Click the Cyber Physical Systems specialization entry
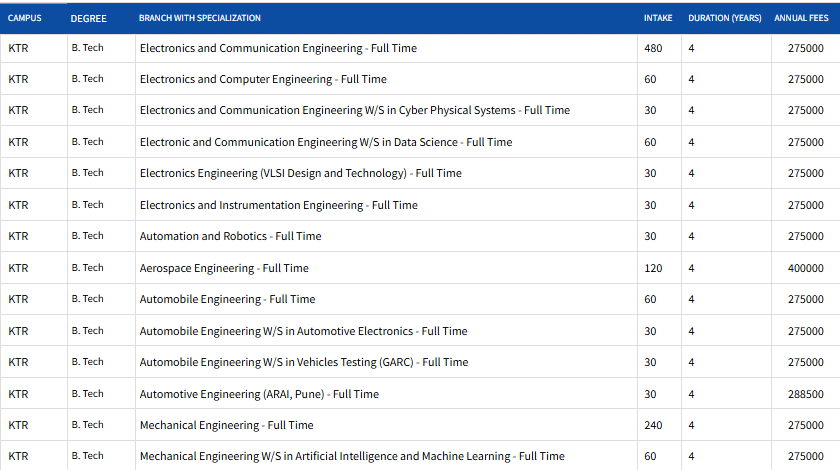Image resolution: width=840 pixels, height=470 pixels. click(354, 110)
